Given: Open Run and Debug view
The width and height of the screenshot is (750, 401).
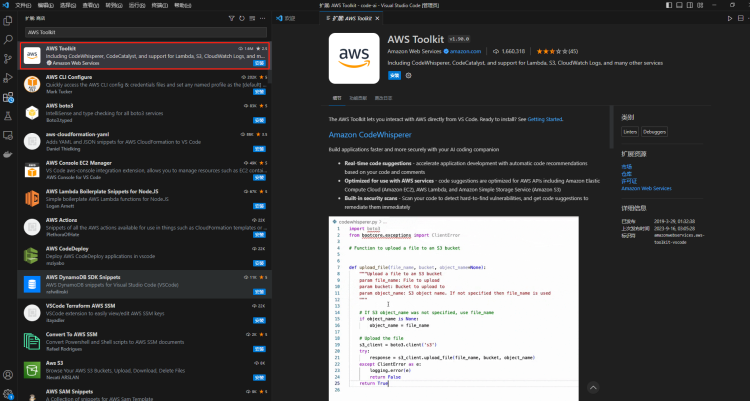Looking at the screenshot, I should click(8, 78).
